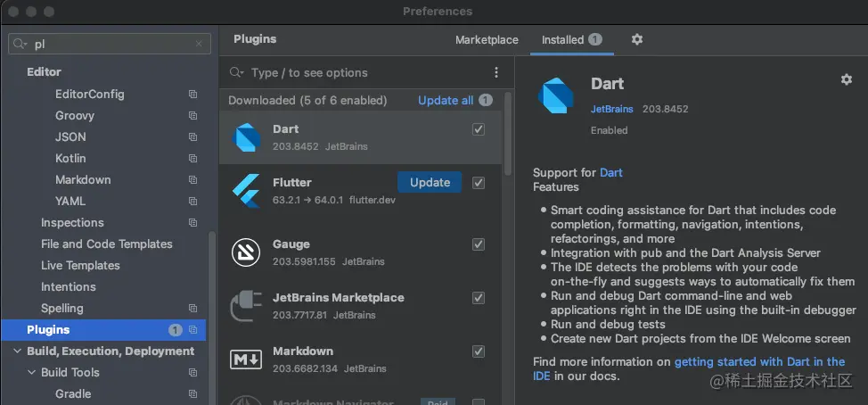Uncheck the Flutter plugin checkbox
The image size is (868, 405).
pos(479,183)
